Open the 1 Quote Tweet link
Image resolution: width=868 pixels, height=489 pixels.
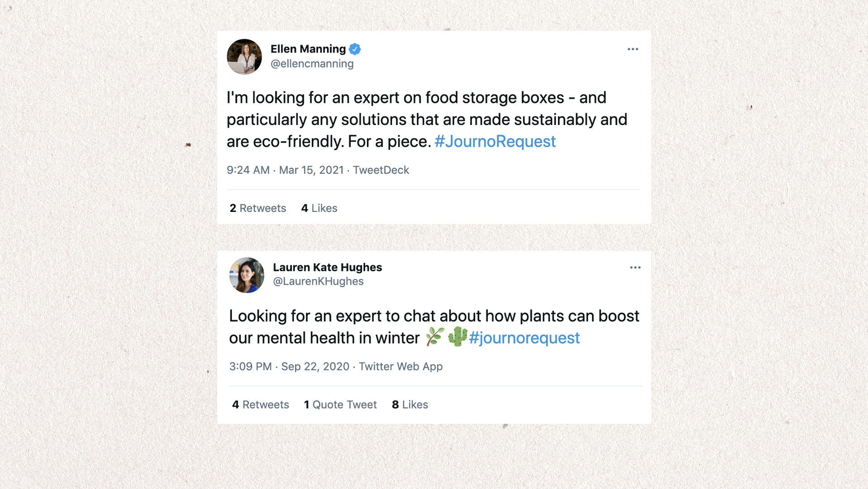(x=340, y=405)
